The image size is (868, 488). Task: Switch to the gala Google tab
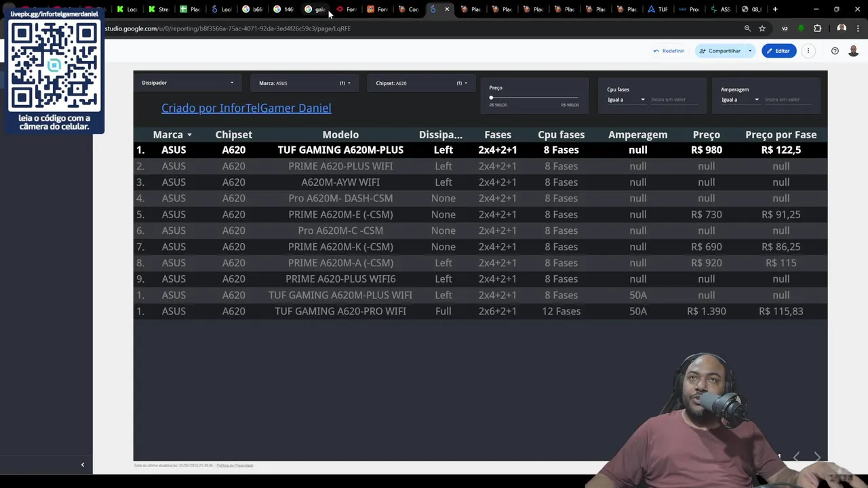[315, 9]
